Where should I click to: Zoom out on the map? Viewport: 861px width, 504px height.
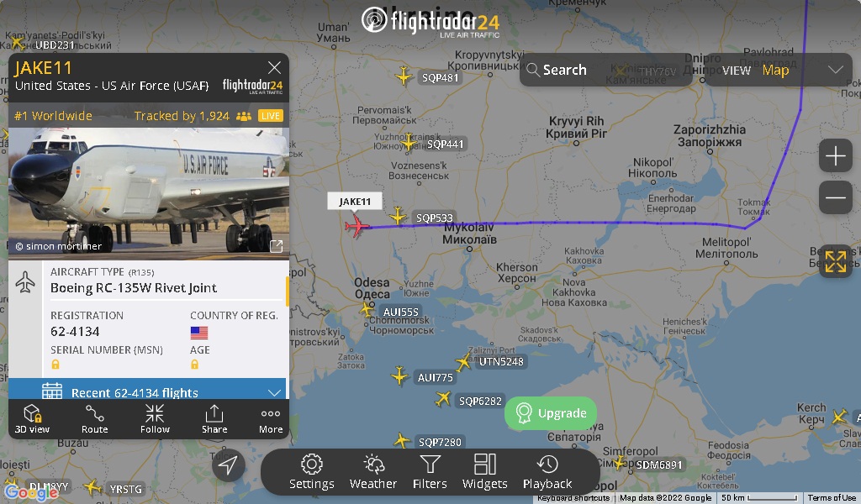click(835, 197)
